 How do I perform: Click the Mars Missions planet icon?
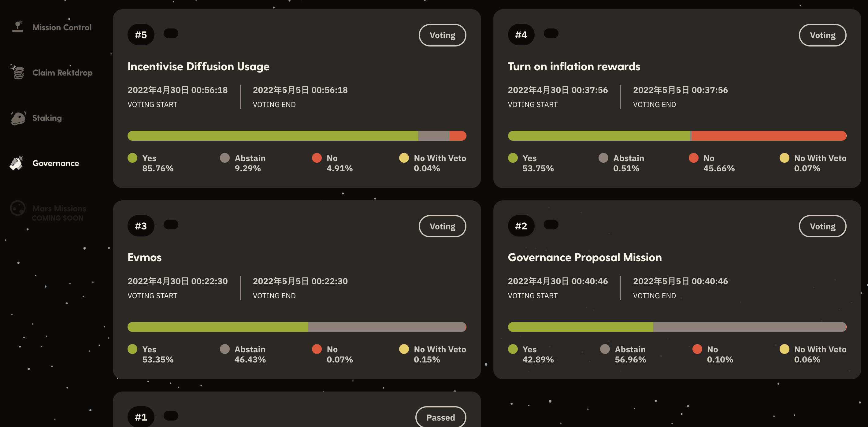pos(17,208)
